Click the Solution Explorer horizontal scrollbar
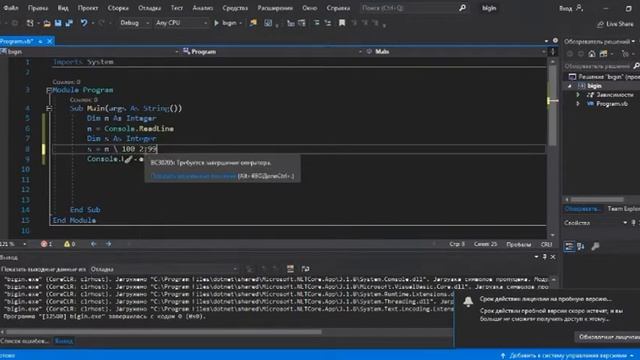 [597, 199]
